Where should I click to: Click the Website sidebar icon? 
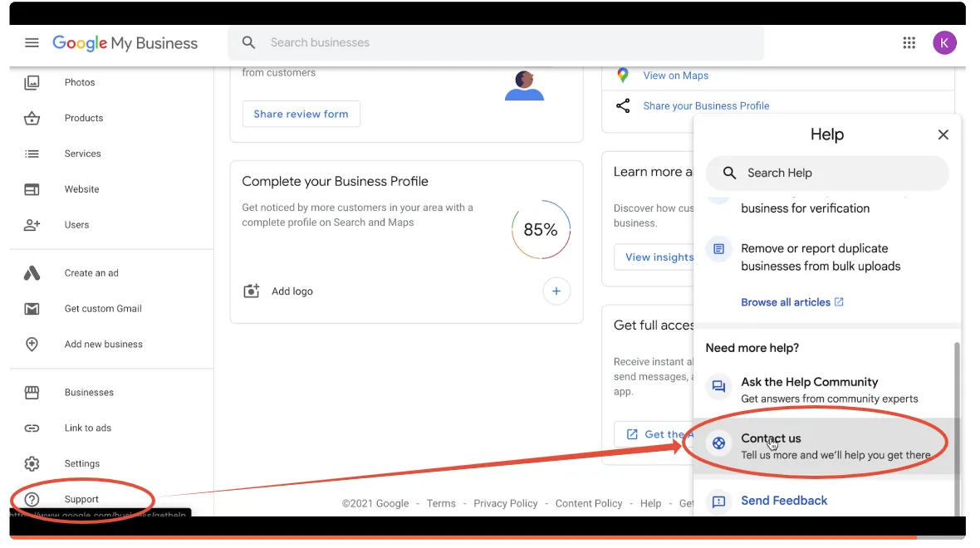[32, 189]
